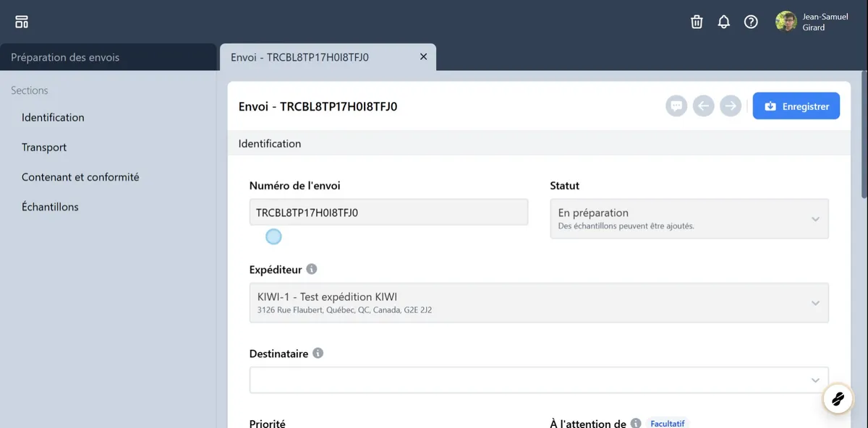The width and height of the screenshot is (868, 428).
Task: Click the trash bin icon in header
Action: [x=697, y=22]
